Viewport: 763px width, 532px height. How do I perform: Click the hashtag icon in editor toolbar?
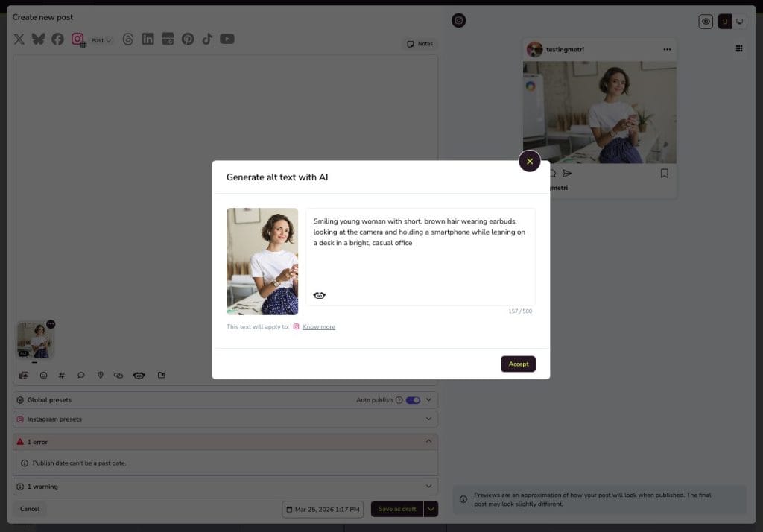pos(62,376)
